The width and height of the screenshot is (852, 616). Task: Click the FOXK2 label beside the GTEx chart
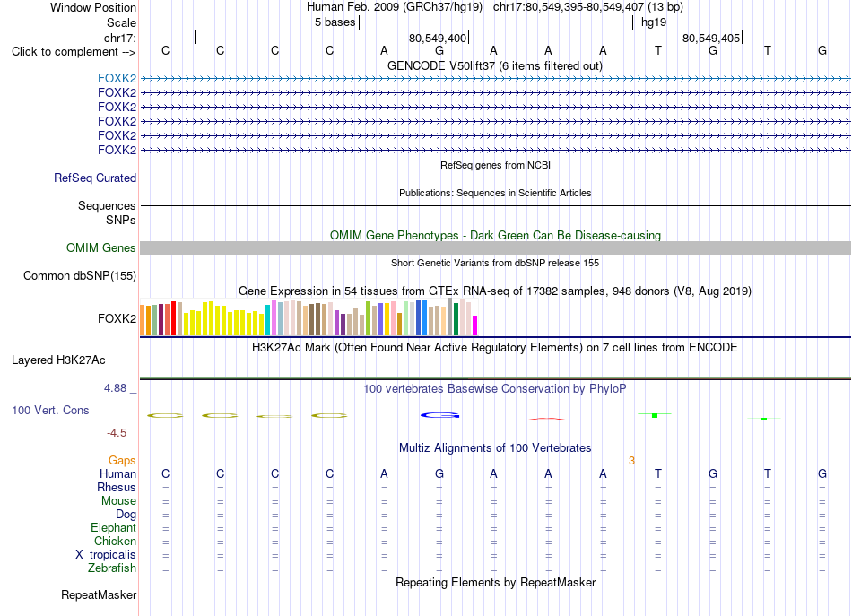click(x=117, y=318)
